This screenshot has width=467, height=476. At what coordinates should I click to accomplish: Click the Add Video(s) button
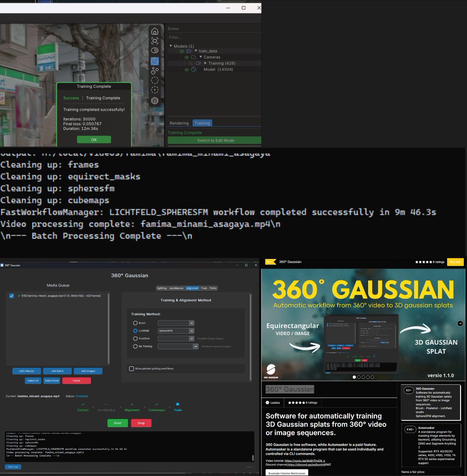tap(27, 371)
